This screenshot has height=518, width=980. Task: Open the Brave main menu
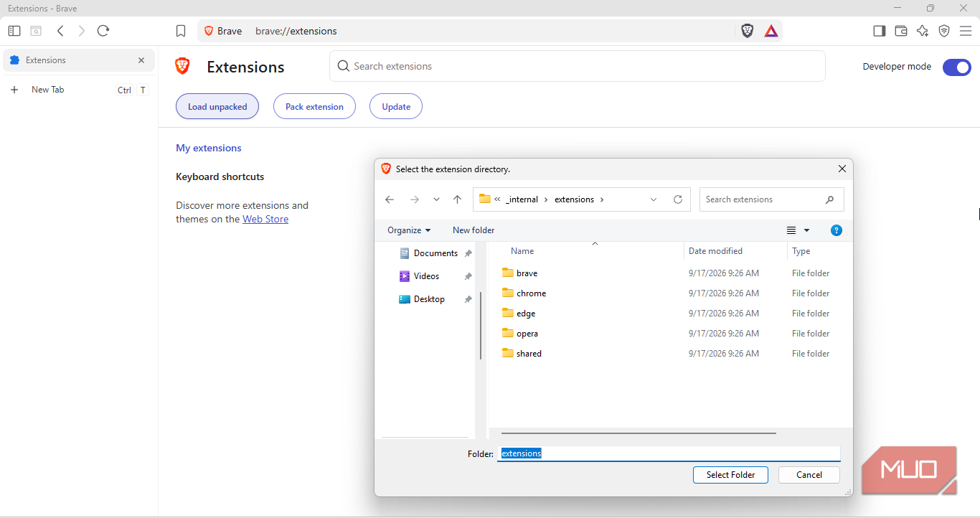point(966,31)
